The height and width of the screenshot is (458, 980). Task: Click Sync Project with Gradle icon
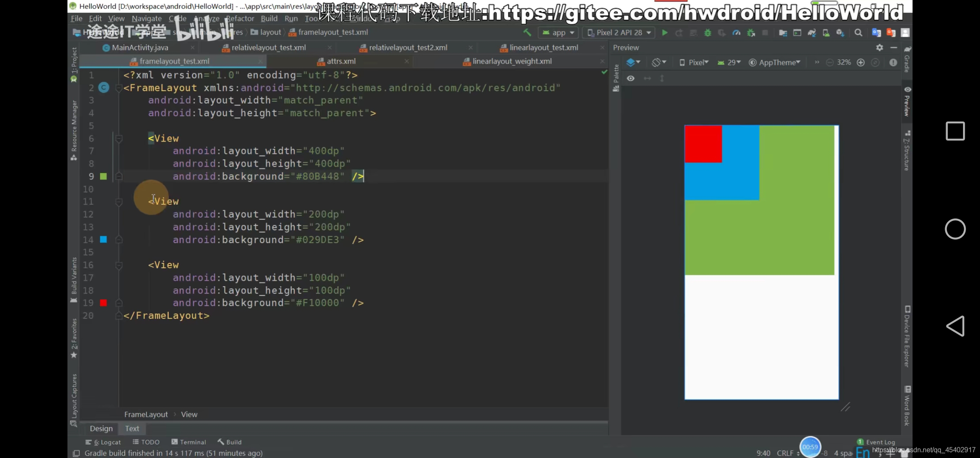pyautogui.click(x=812, y=33)
